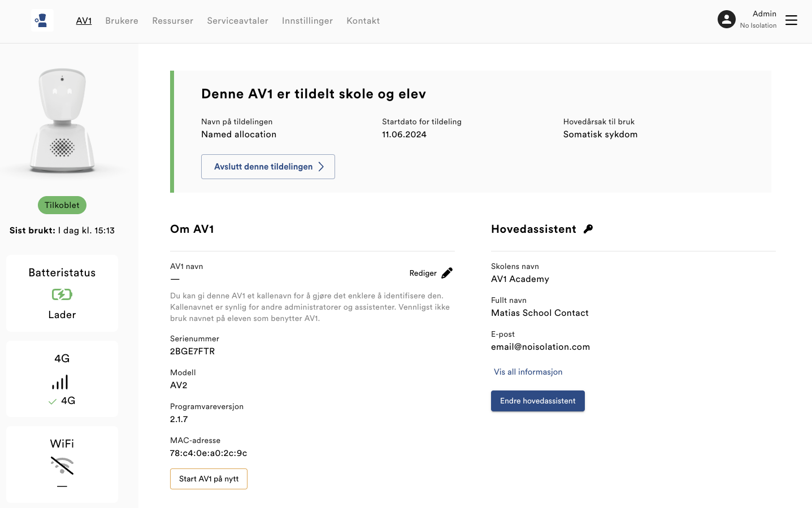
Task: Click the WiFi disconnected icon
Action: click(x=62, y=466)
